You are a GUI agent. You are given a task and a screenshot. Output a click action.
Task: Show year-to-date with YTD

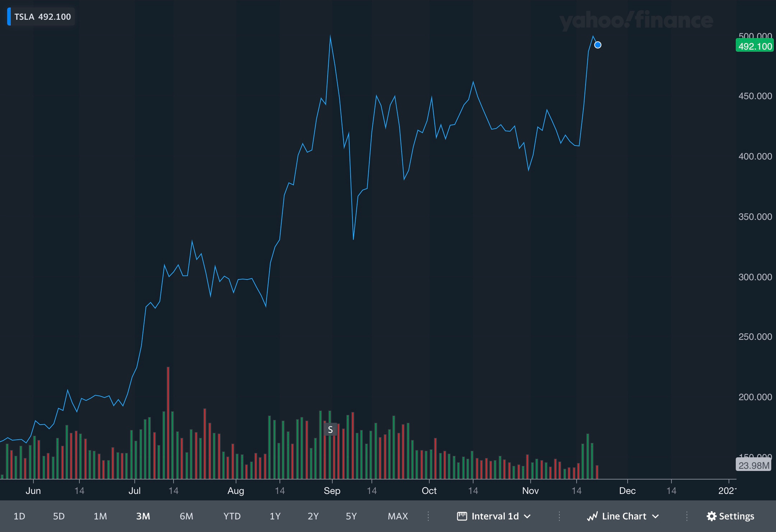[x=232, y=516]
